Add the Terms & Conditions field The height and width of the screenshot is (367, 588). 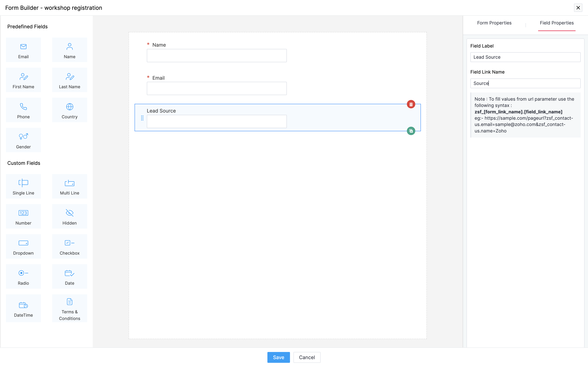(x=69, y=308)
